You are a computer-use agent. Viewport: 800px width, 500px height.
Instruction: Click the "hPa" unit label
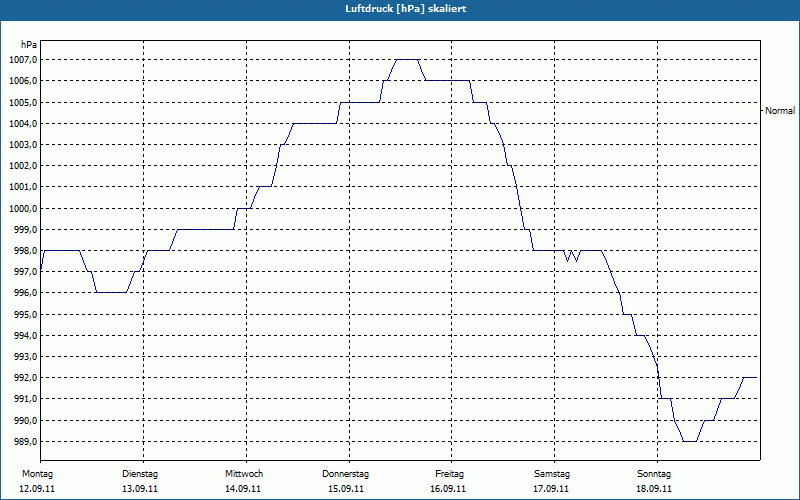point(29,45)
